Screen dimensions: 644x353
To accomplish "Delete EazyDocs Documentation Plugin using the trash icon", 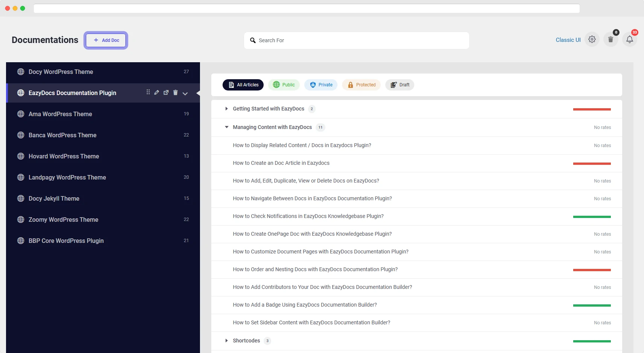I will [x=175, y=92].
